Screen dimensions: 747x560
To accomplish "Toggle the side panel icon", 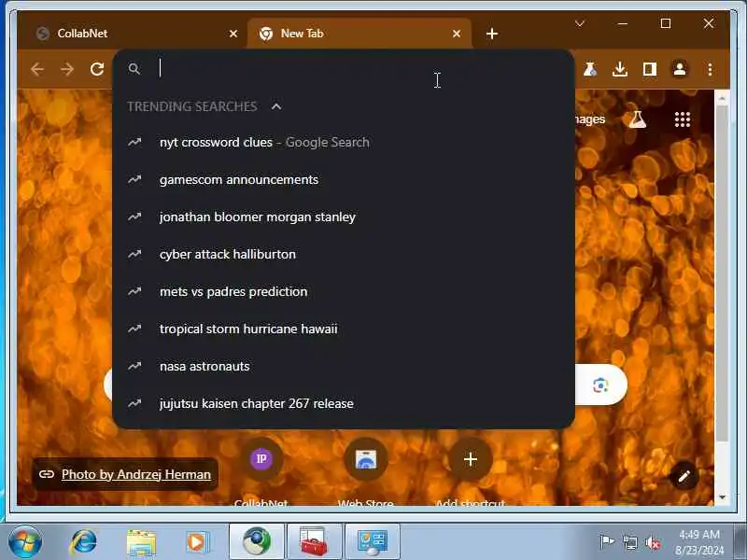I will pyautogui.click(x=650, y=69).
